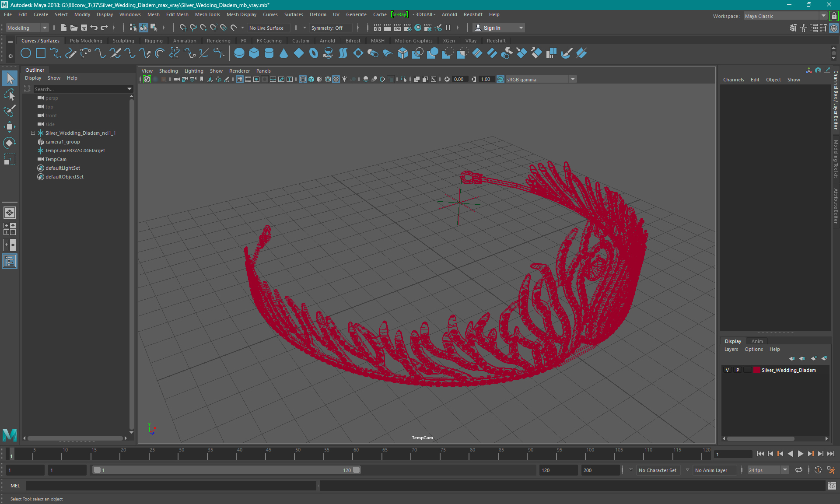This screenshot has height=504, width=840.
Task: Select the NURBS Square shelf icon
Action: 41,53
